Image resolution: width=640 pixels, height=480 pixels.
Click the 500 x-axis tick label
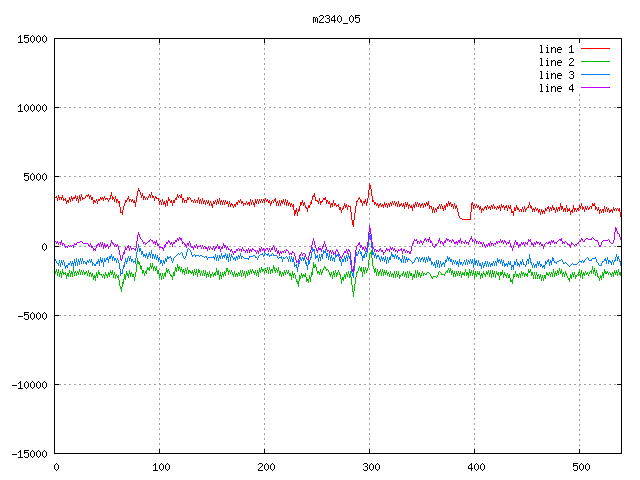[580, 467]
